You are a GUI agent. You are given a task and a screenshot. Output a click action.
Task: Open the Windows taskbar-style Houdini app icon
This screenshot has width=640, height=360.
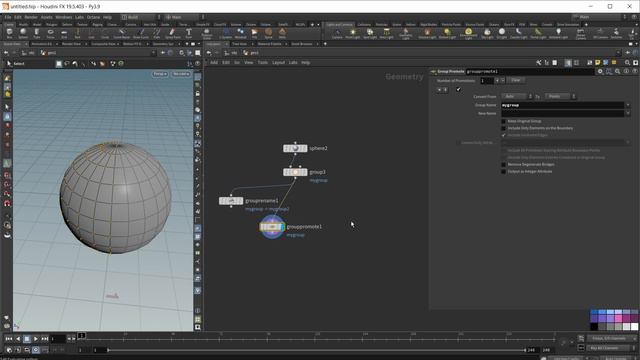tap(5, 6)
